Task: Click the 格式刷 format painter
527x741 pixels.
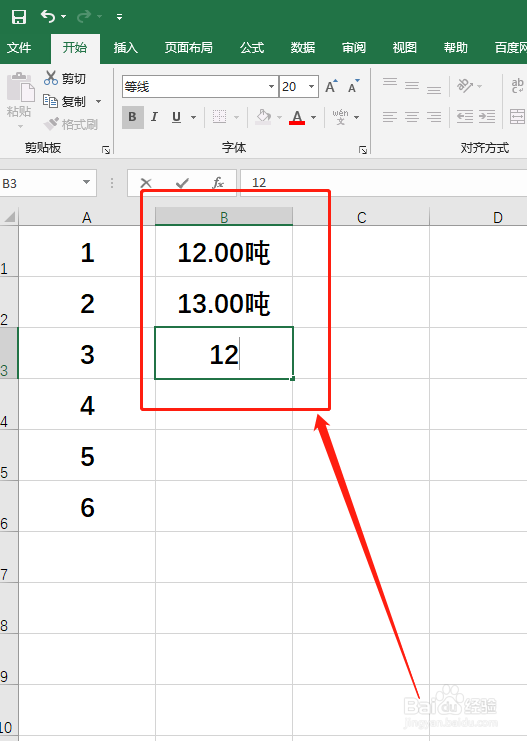Action: 70,124
